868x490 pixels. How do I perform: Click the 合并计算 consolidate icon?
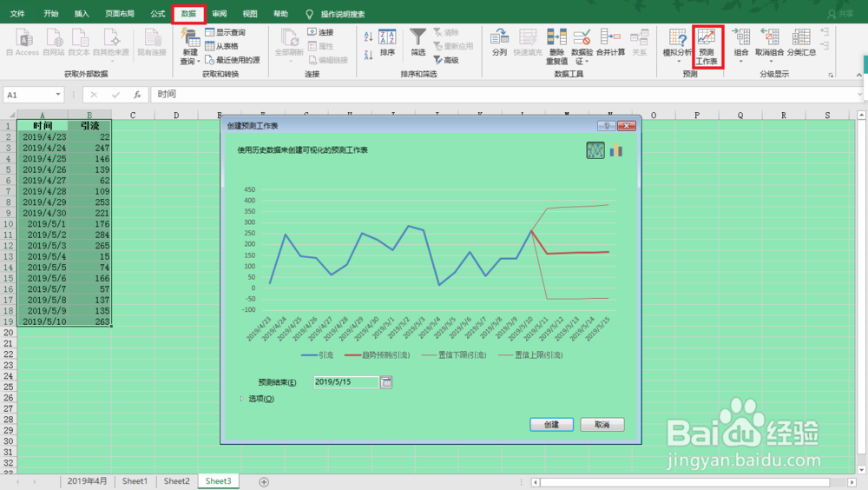[610, 43]
